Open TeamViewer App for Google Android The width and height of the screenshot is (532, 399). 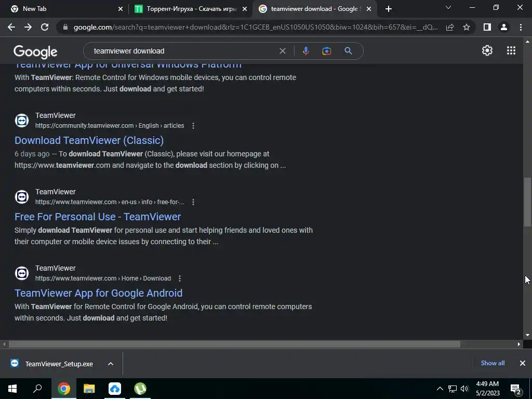[x=98, y=293]
